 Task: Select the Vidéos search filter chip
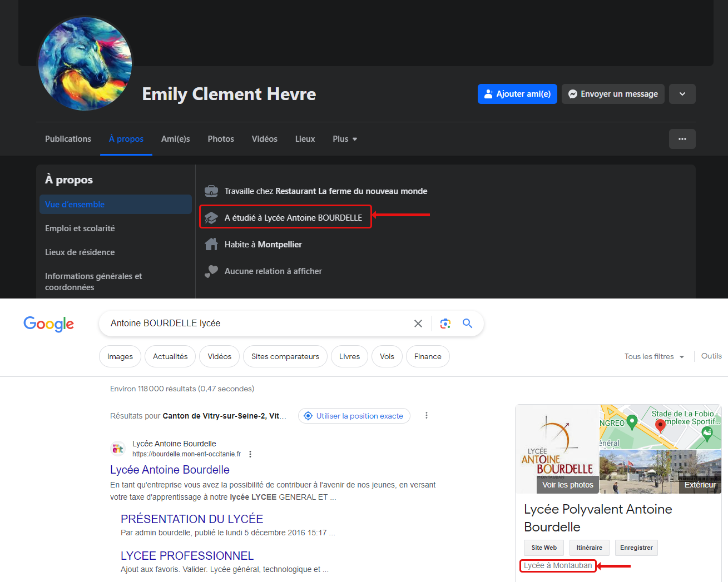tap(220, 356)
